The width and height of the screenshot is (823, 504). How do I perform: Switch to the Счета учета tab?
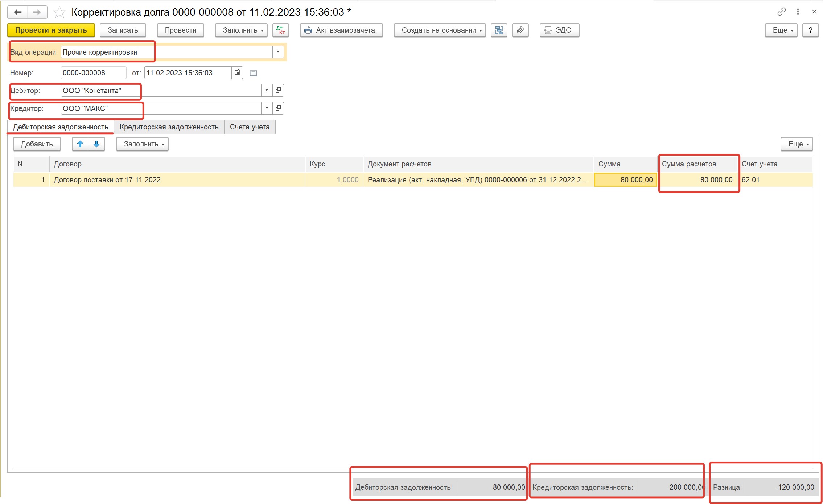[x=249, y=127]
